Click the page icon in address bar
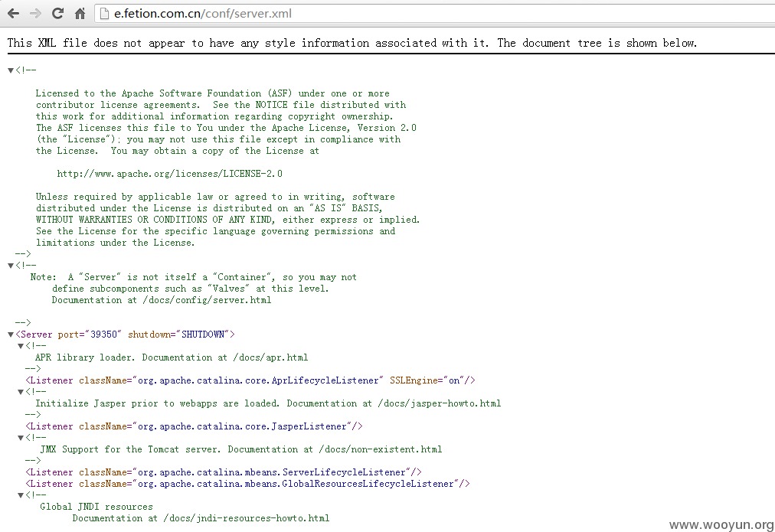This screenshot has height=532, width=775. 104,13
